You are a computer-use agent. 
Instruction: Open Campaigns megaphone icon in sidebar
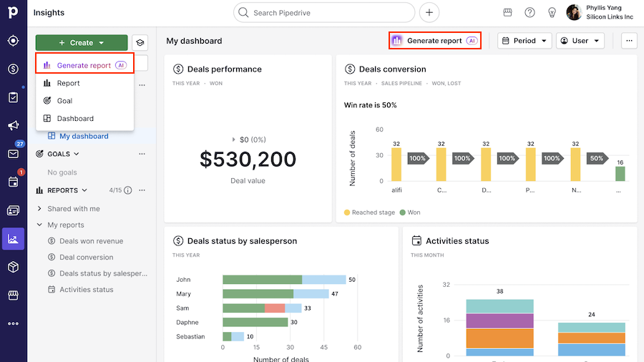pyautogui.click(x=13, y=126)
